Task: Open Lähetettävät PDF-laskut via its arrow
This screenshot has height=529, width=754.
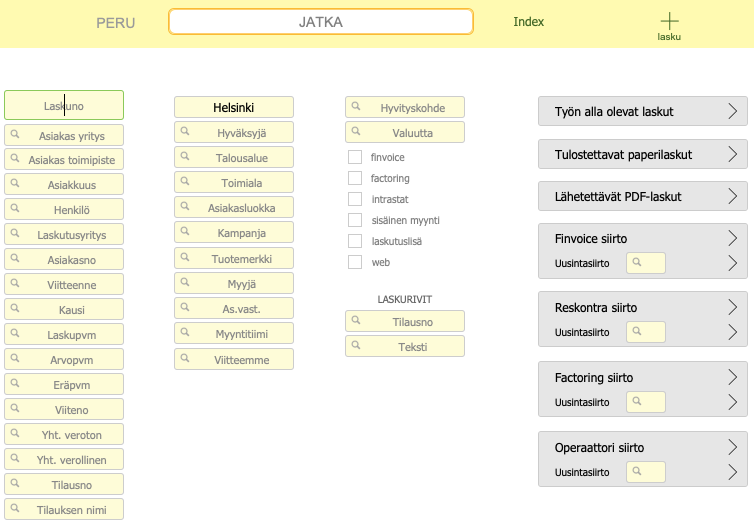Action: [732, 196]
